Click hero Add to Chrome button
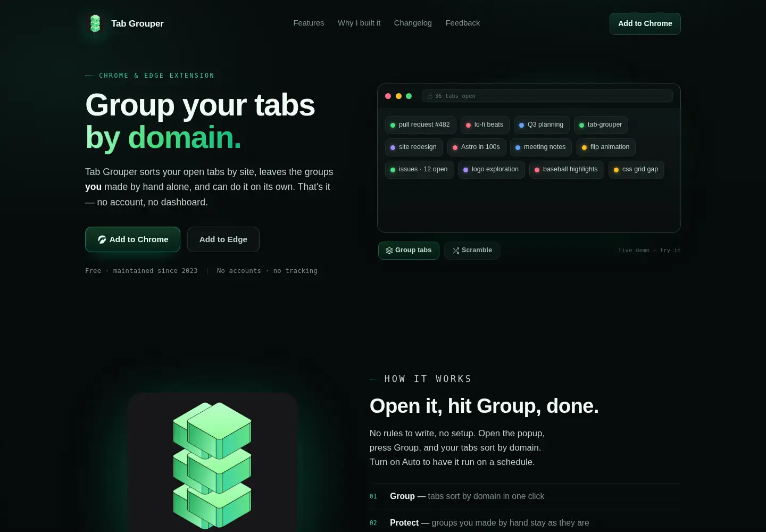This screenshot has width=766, height=532. pos(132,239)
